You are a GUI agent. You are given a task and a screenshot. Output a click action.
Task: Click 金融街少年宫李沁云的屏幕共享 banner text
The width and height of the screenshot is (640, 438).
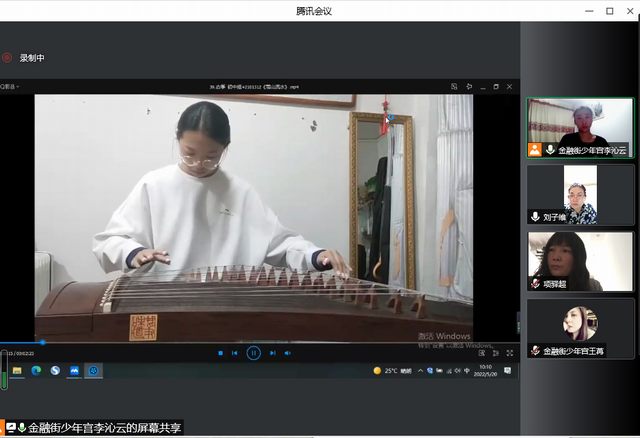click(x=104, y=428)
